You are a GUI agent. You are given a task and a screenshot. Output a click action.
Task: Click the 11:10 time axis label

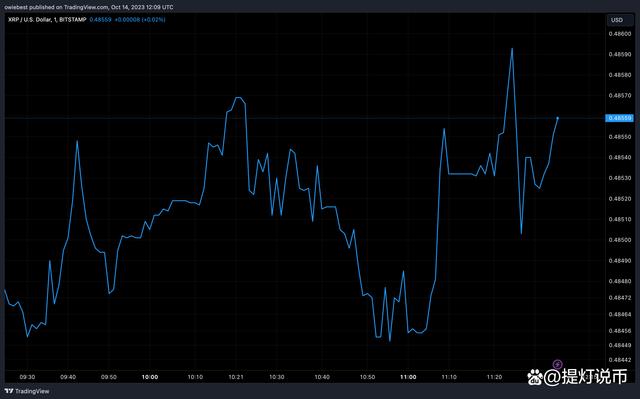tap(449, 377)
